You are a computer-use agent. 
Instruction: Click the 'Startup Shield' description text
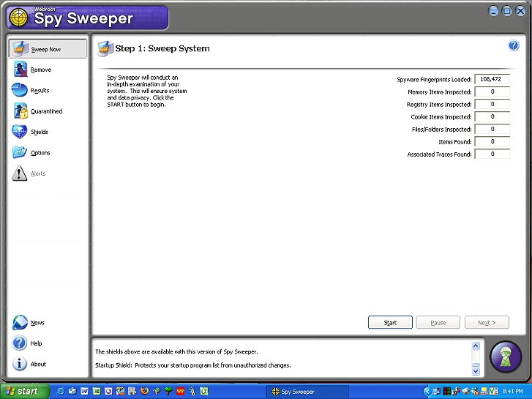192,365
